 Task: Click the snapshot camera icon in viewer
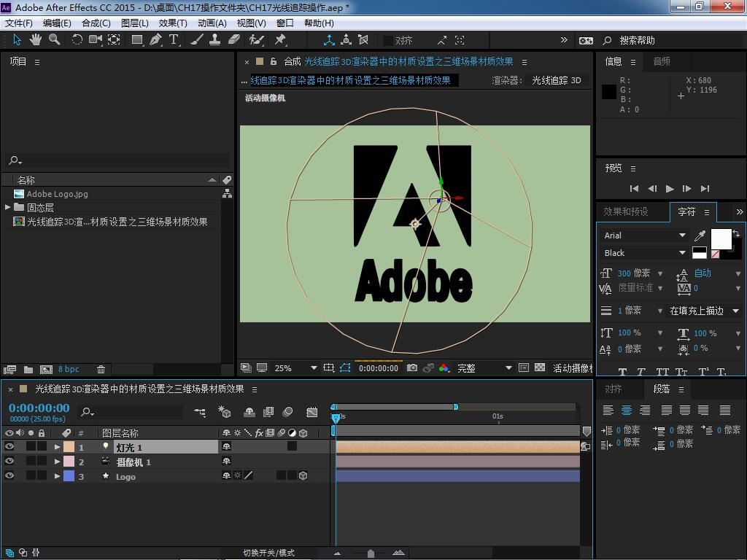[x=412, y=368]
